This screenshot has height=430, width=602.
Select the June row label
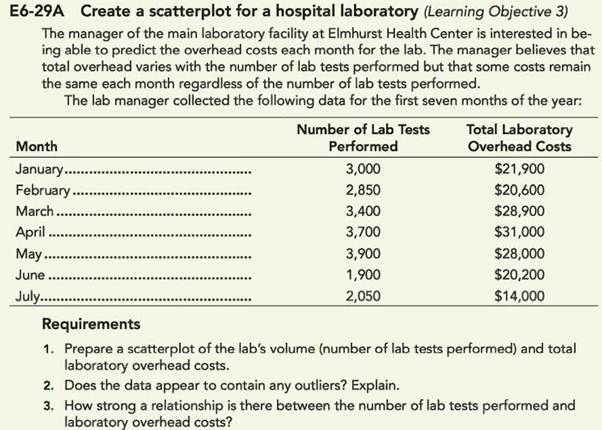point(33,274)
